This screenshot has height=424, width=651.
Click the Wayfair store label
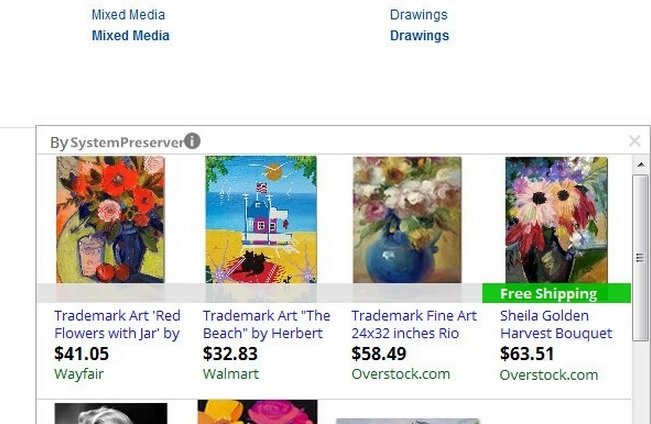coord(79,374)
